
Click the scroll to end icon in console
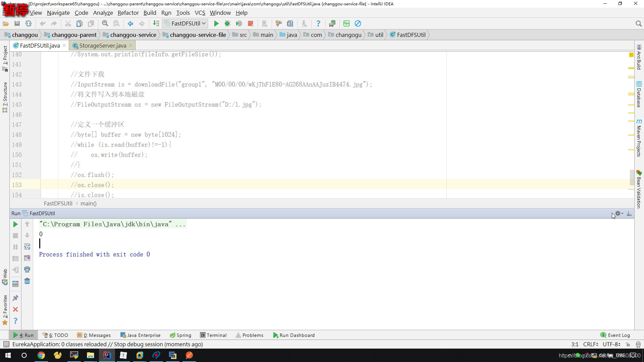coord(27,258)
